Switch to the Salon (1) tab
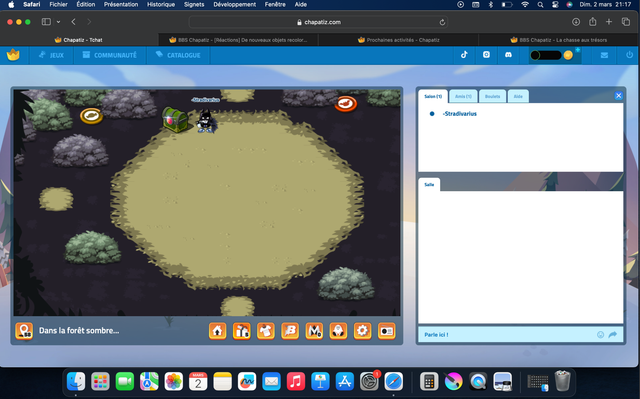Image resolution: width=640 pixels, height=399 pixels. [x=433, y=96]
